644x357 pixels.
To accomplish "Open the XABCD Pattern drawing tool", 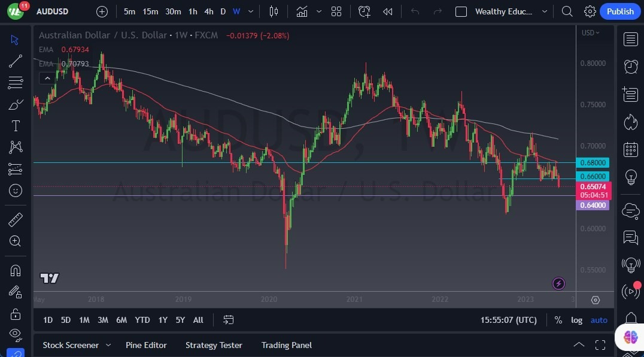I will (16, 147).
